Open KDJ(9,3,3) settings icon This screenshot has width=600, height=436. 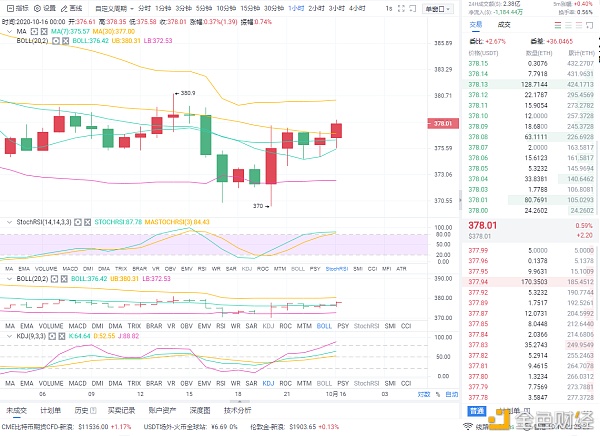coord(52,336)
